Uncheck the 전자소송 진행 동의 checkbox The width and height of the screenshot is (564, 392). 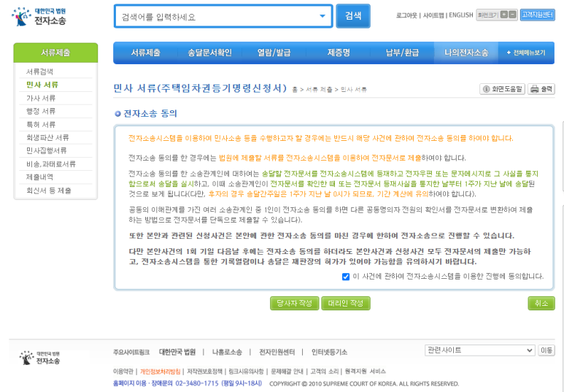click(346, 277)
